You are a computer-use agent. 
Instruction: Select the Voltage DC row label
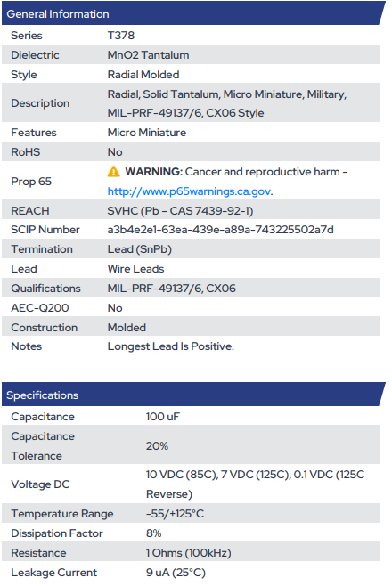[40, 484]
